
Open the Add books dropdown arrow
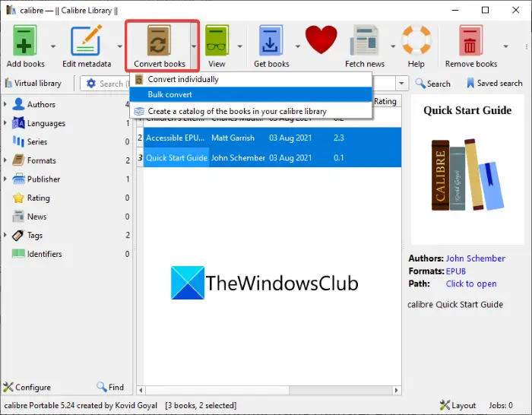click(53, 46)
